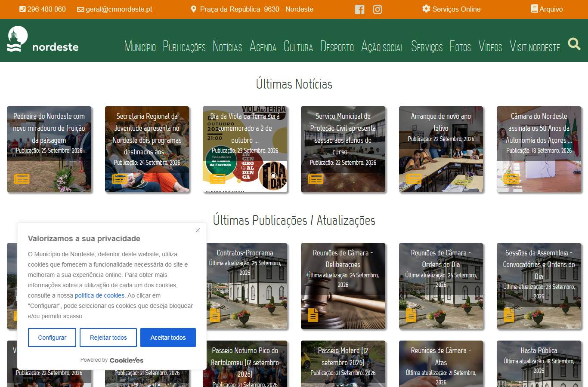
Task: Open Serviços Online gear link
Action: click(451, 9)
